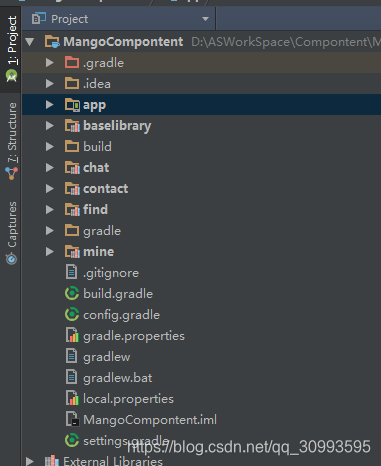Click the find module icon
Viewport: 381px width, 466px height.
pos(72,210)
